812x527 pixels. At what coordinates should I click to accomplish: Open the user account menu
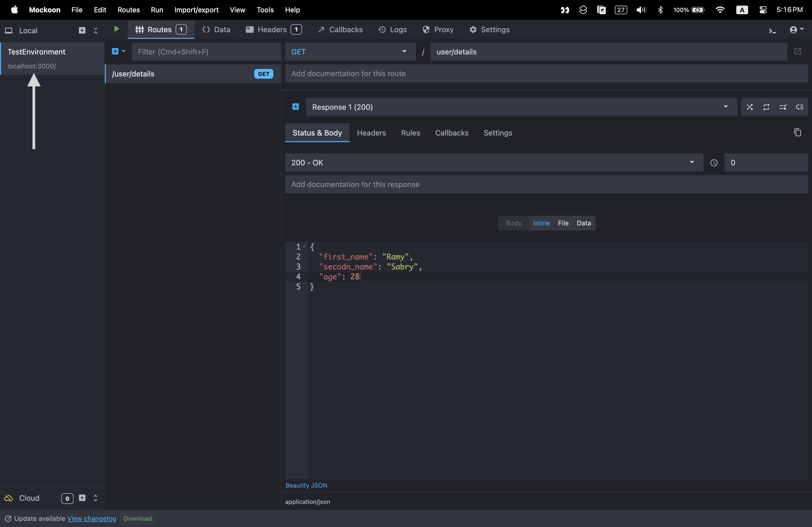796,30
